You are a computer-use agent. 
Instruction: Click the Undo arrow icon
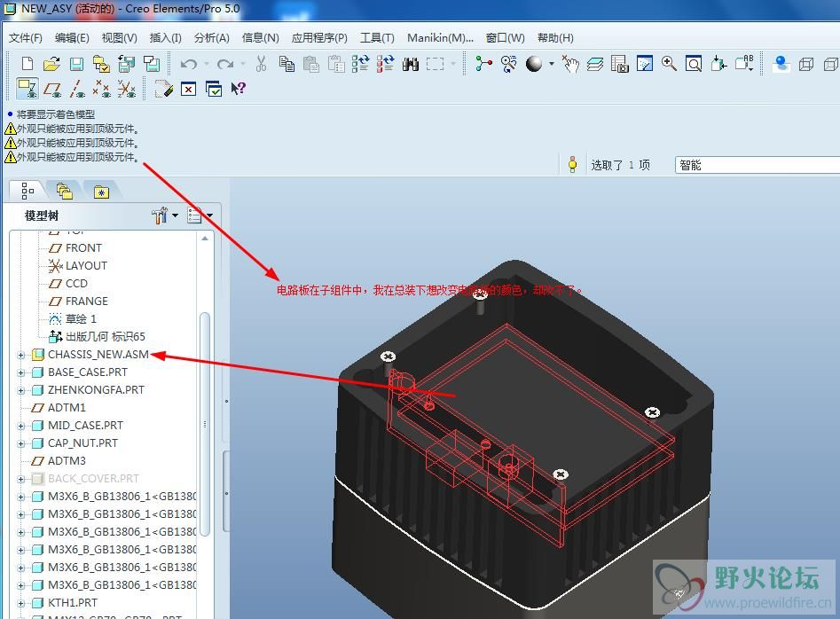click(x=189, y=64)
